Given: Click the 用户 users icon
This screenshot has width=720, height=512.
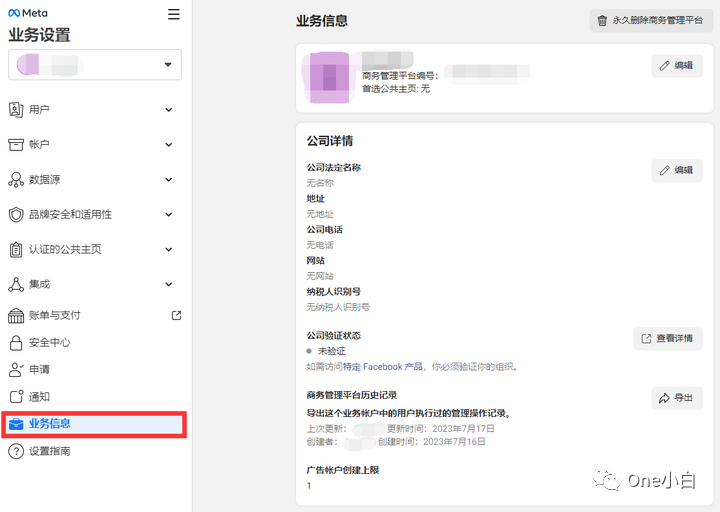Looking at the screenshot, I should point(16,110).
